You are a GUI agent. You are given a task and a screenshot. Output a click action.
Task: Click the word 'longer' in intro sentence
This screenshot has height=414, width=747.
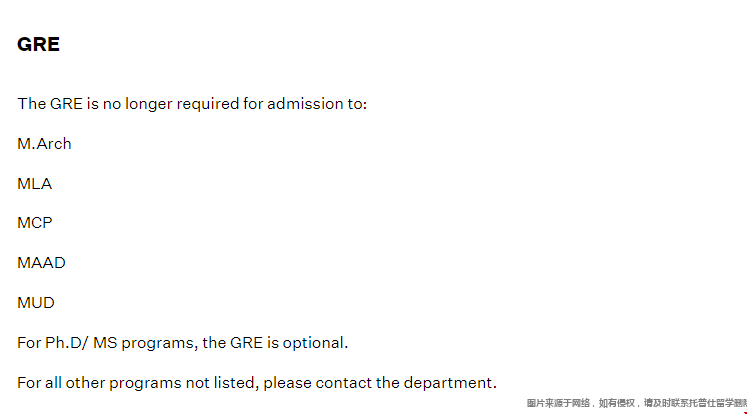pyautogui.click(x=149, y=104)
